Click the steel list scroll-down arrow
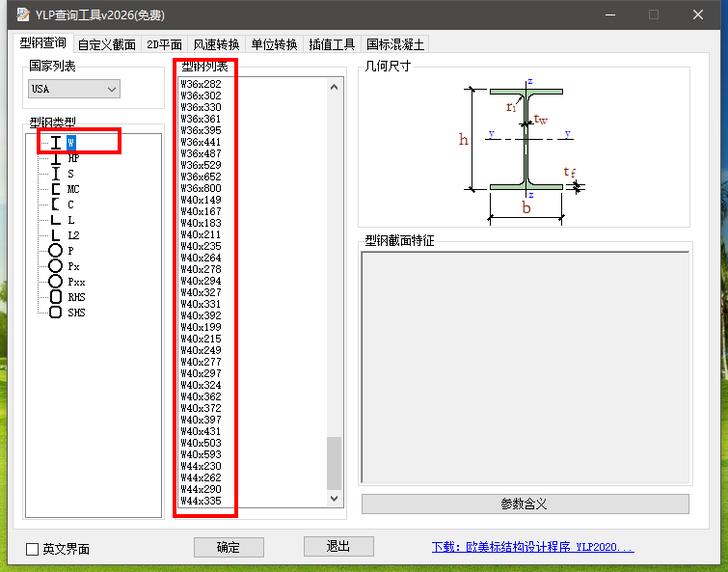The height and width of the screenshot is (572, 728). click(x=335, y=499)
